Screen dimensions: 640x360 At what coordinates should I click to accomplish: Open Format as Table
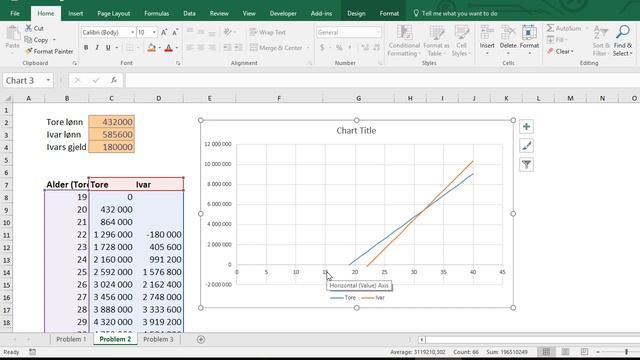pyautogui.click(x=436, y=41)
